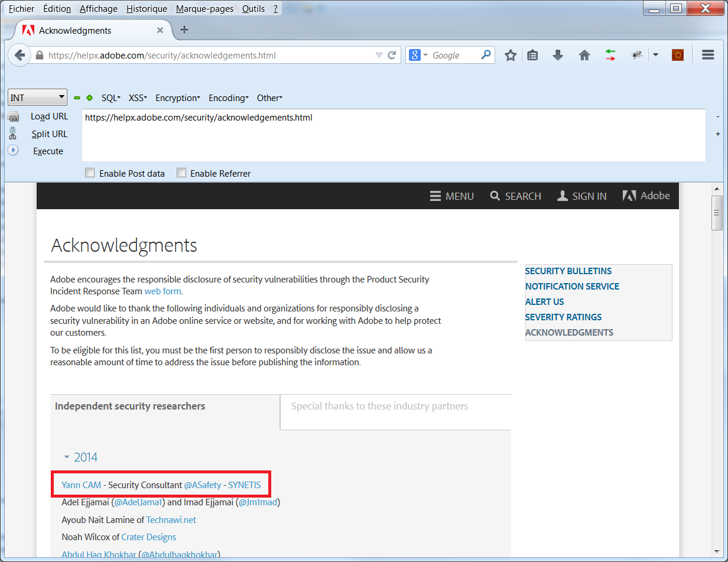Click SEARCH in the Adobe header

[515, 196]
